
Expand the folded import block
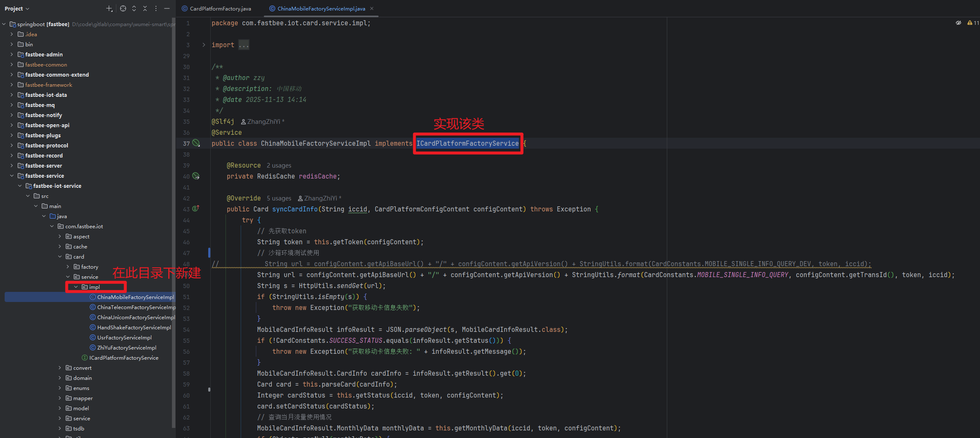[x=204, y=45]
